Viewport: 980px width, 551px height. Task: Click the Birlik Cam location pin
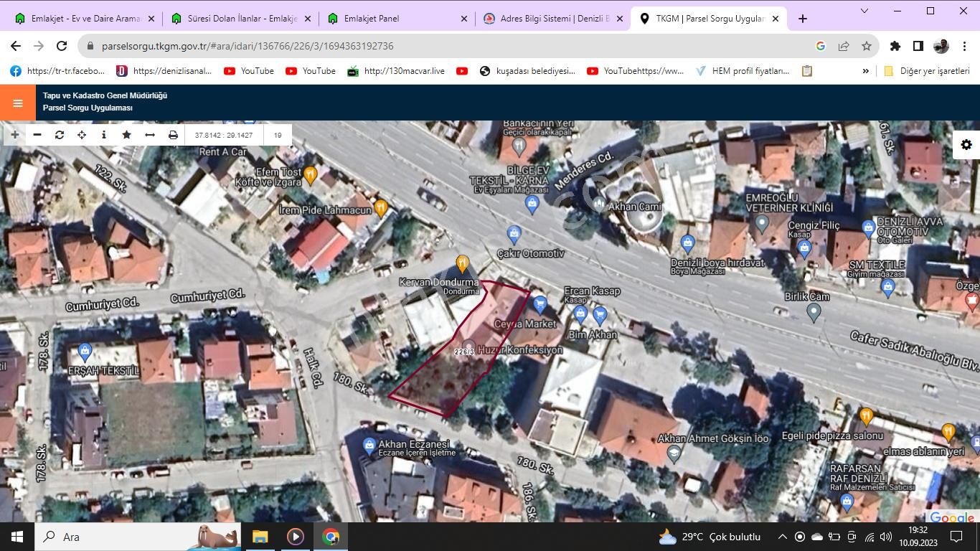click(x=813, y=312)
